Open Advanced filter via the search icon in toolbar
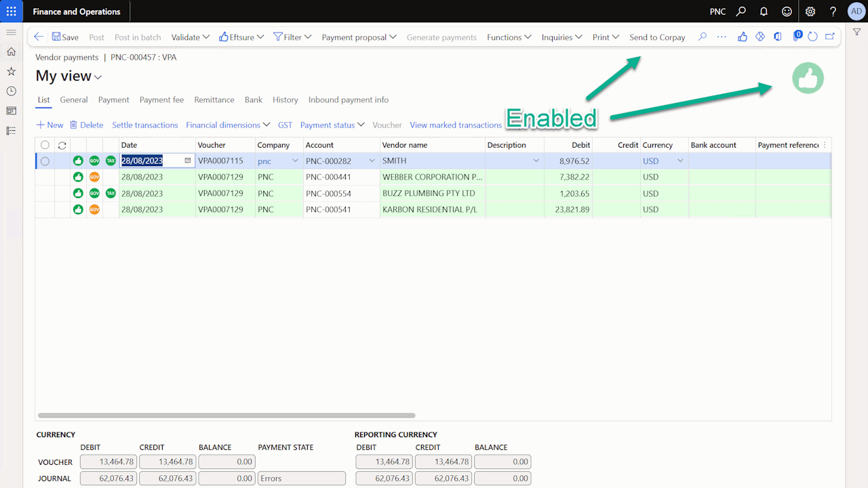 702,37
